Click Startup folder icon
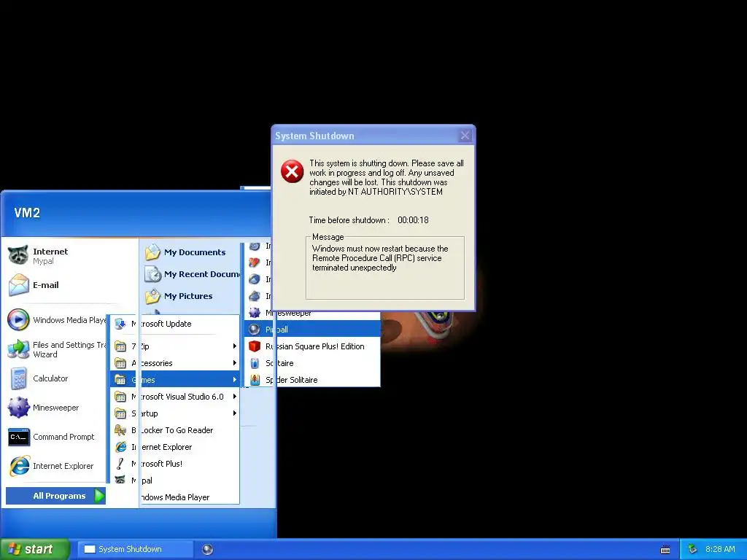This screenshot has width=747, height=560. pos(120,413)
